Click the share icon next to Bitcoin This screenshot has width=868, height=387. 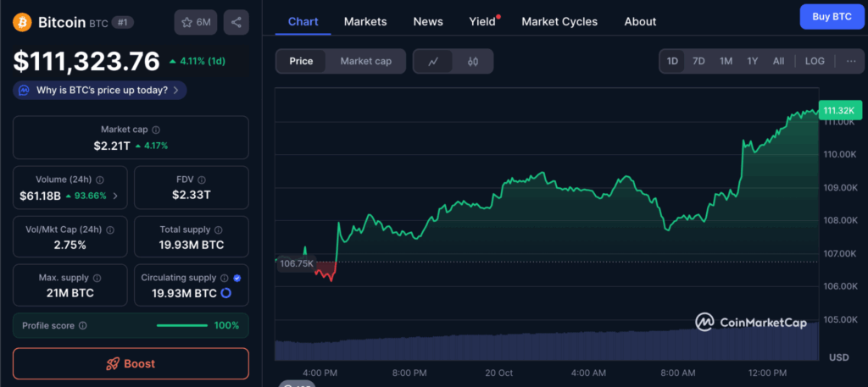(x=236, y=22)
